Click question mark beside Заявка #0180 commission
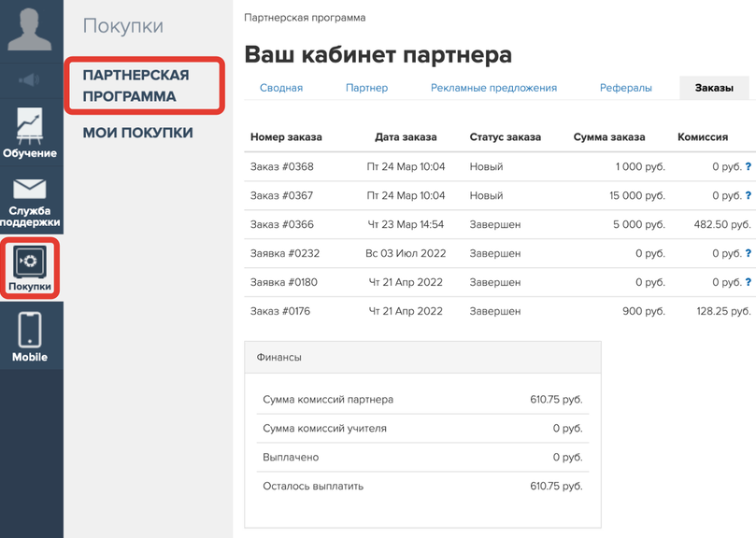Image resolution: width=756 pixels, height=538 pixels. (749, 282)
